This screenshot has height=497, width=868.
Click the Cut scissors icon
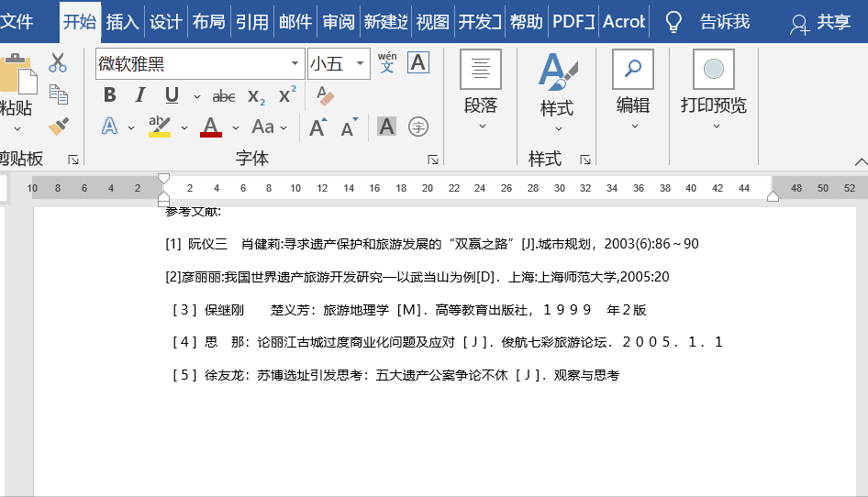tap(58, 63)
